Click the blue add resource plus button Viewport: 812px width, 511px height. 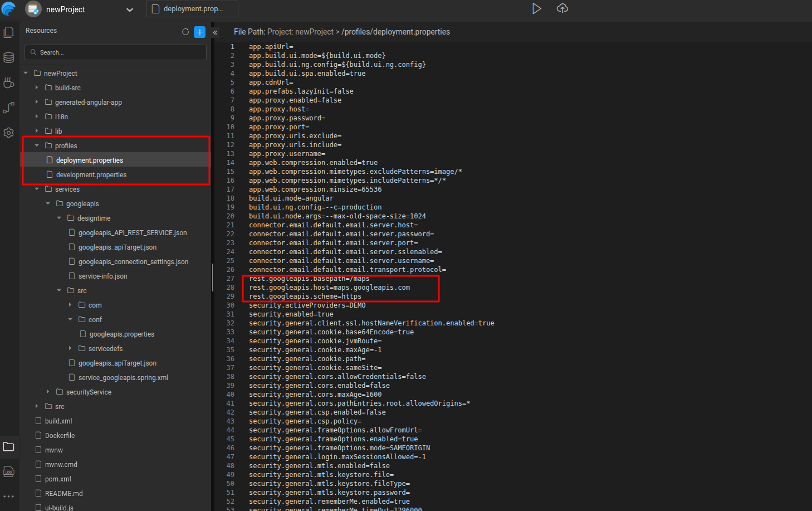199,32
